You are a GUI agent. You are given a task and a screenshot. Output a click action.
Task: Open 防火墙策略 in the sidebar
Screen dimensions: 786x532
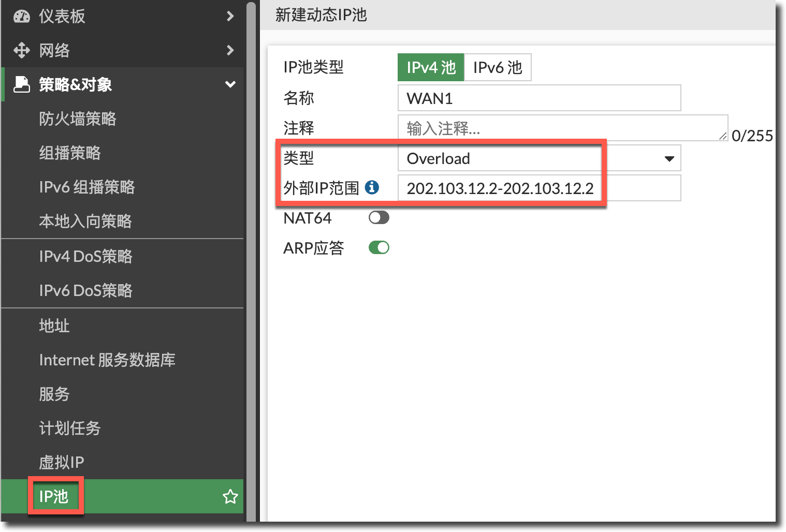(x=78, y=119)
